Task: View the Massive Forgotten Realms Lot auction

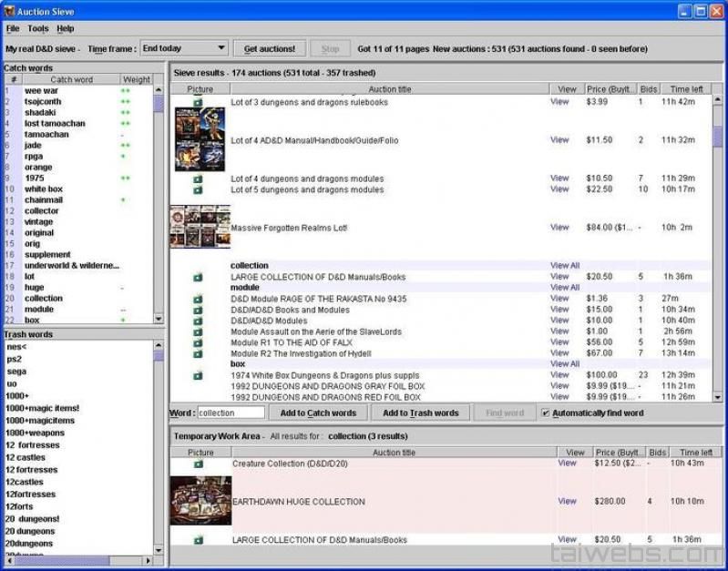Action: coord(559,228)
